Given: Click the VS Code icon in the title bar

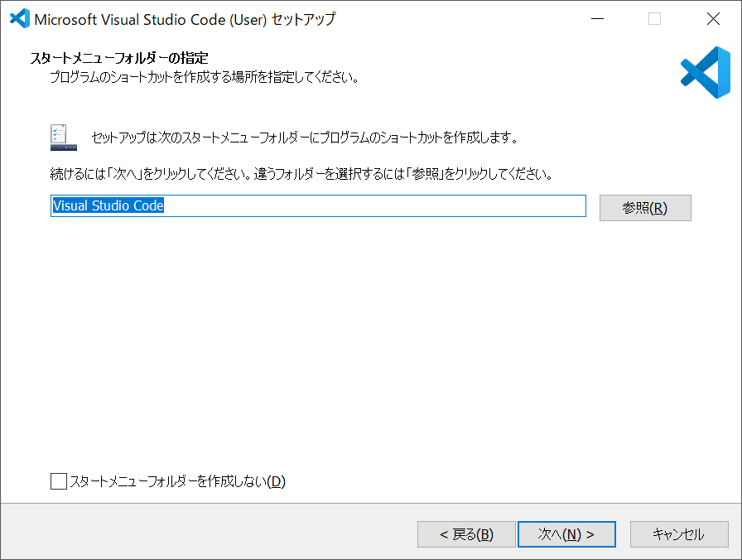Looking at the screenshot, I should pos(18,18).
